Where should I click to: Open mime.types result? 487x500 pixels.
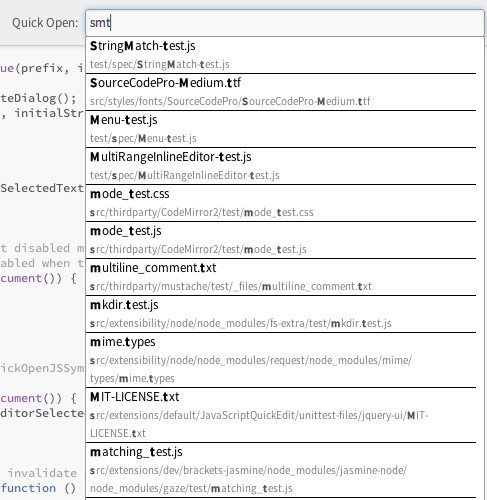281,360
